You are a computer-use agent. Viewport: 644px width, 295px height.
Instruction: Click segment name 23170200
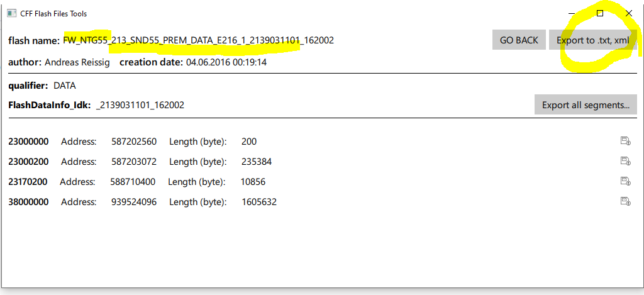[28, 182]
